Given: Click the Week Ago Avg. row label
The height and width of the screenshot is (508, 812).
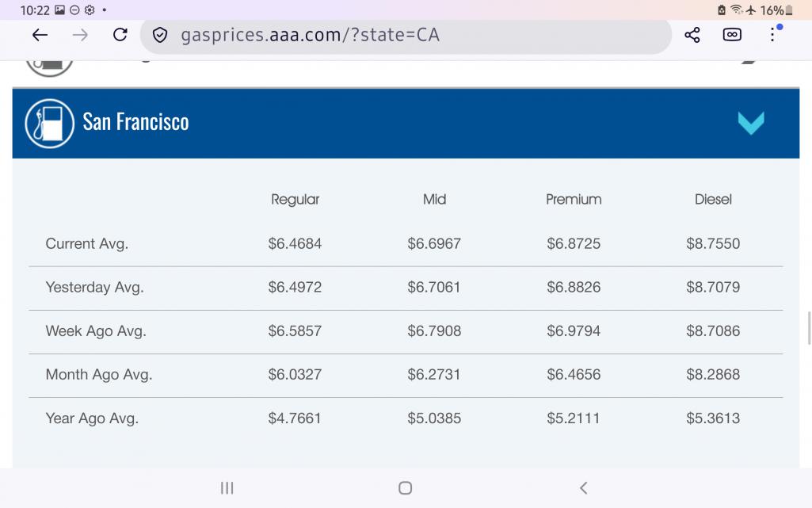Looking at the screenshot, I should click(96, 331).
